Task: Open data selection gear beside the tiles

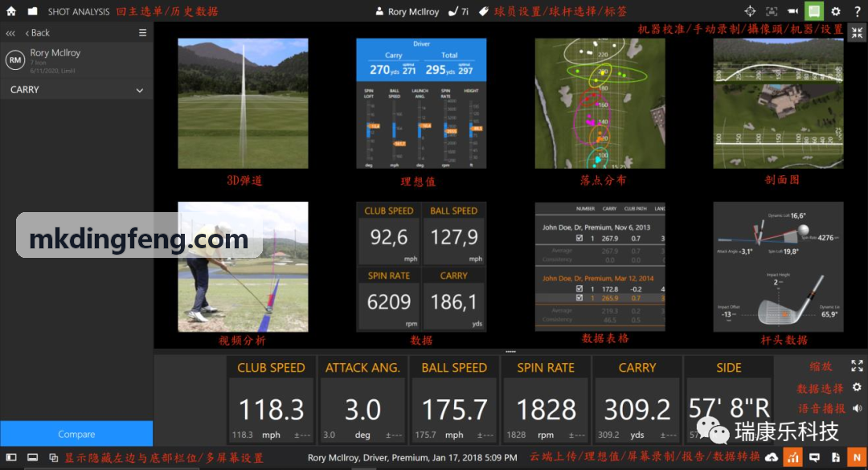Action: pyautogui.click(x=857, y=387)
